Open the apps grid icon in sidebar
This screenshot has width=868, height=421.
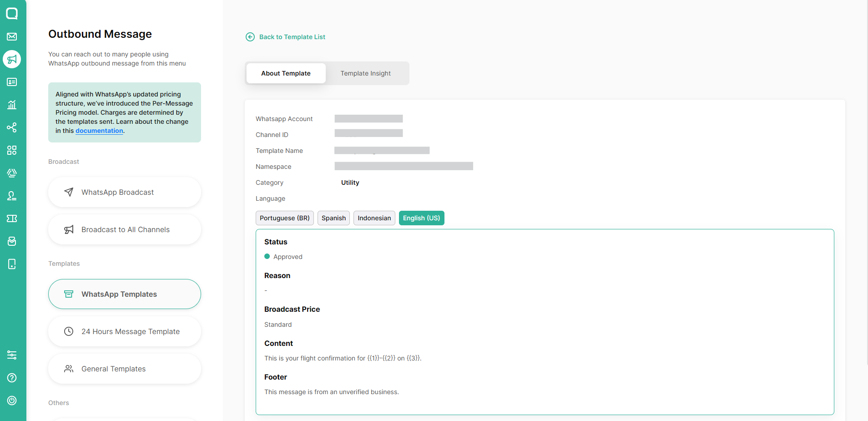click(12, 150)
